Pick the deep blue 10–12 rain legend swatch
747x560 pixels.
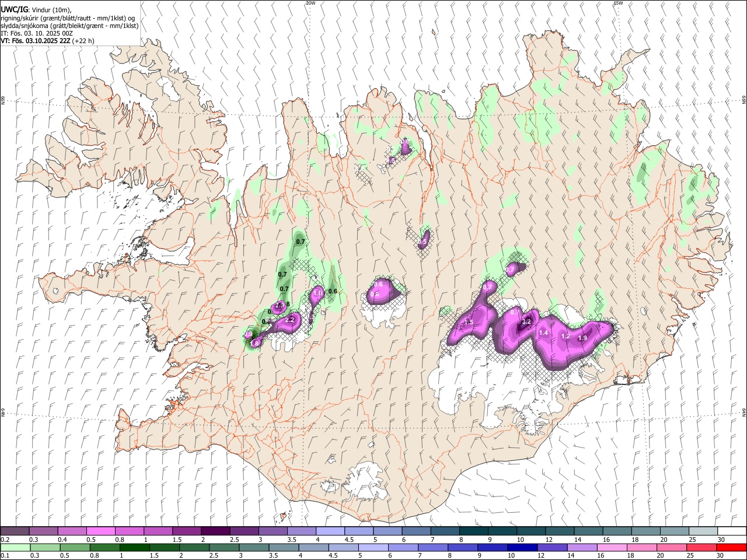522,547
